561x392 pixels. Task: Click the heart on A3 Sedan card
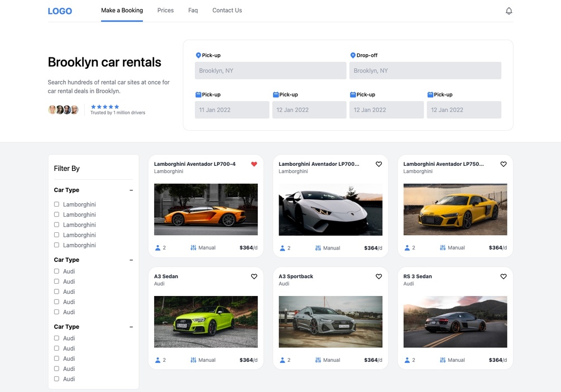pos(254,276)
